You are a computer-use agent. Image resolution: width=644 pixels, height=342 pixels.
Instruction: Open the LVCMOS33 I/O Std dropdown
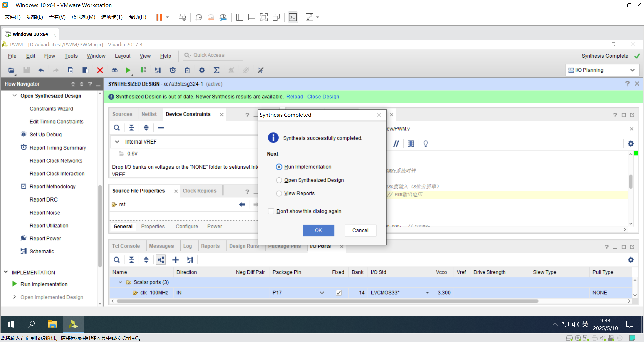point(427,293)
